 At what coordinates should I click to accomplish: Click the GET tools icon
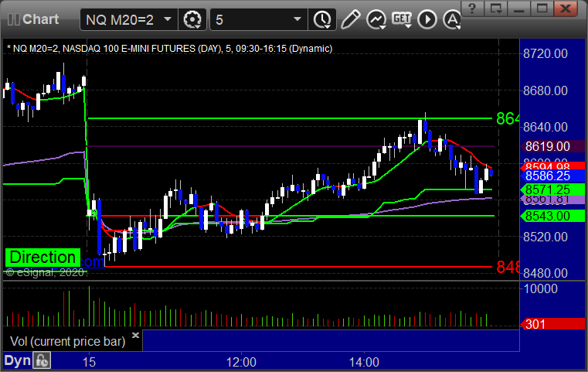click(x=402, y=19)
